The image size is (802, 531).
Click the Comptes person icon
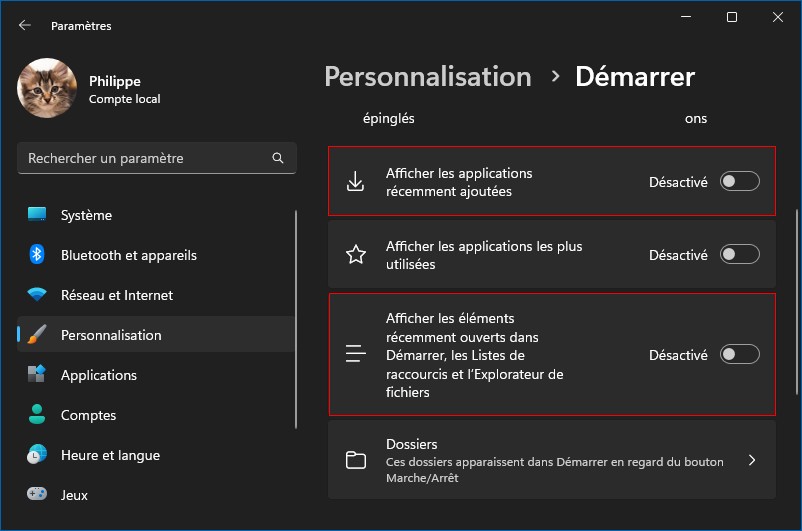pyautogui.click(x=37, y=415)
